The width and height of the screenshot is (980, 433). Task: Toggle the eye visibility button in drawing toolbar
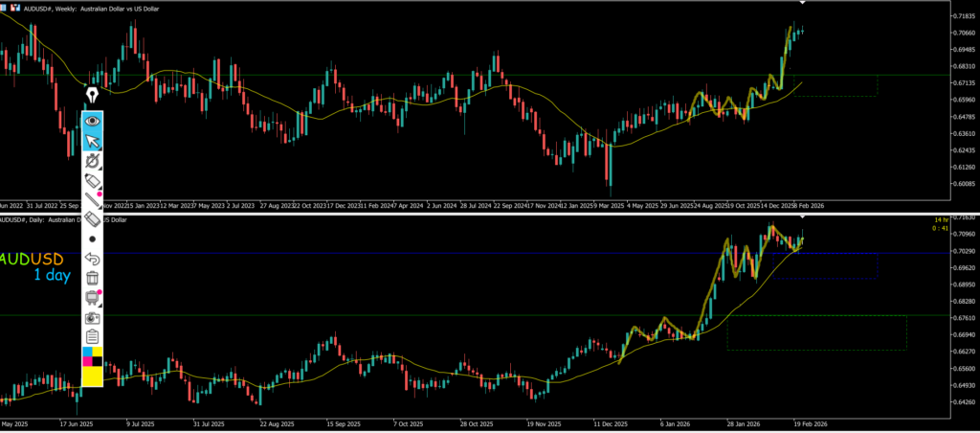pos(93,122)
